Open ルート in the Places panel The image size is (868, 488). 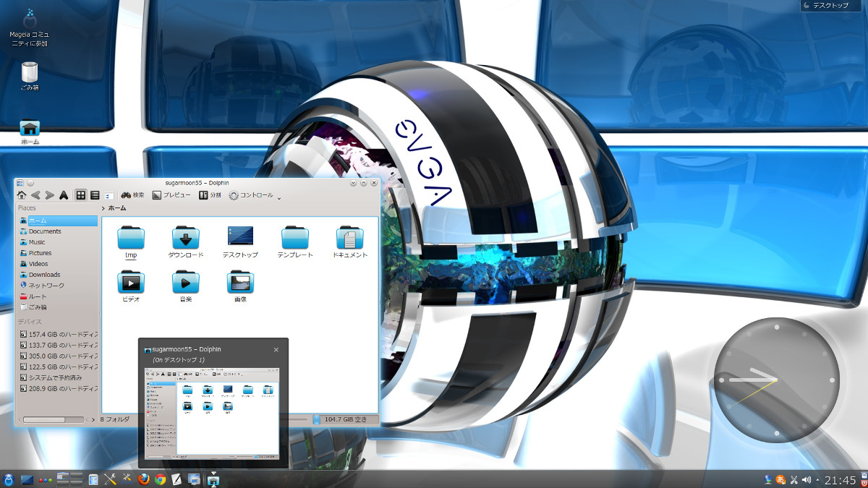[x=58, y=296]
